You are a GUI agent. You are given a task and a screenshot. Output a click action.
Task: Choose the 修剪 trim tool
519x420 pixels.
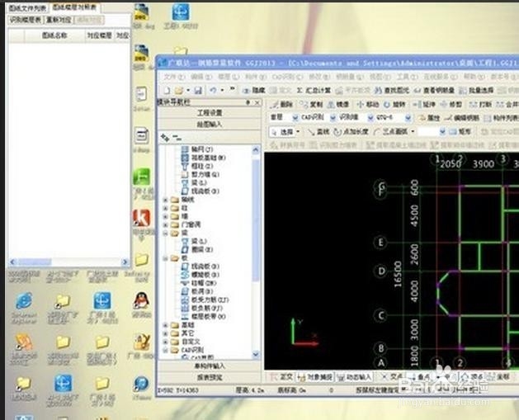click(x=451, y=104)
